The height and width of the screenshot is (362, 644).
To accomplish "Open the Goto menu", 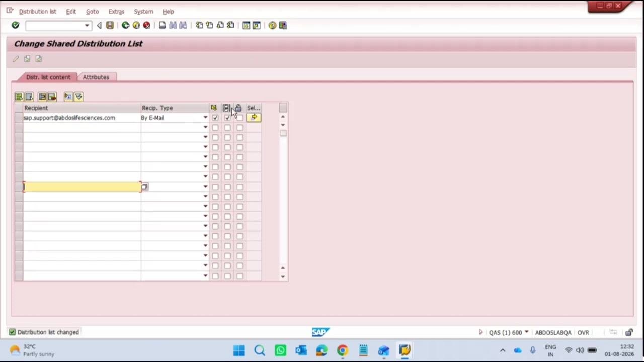I will [x=92, y=11].
